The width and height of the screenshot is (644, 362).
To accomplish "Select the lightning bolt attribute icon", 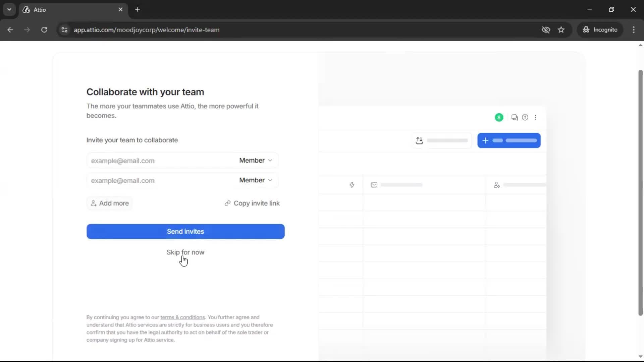I will click(352, 185).
